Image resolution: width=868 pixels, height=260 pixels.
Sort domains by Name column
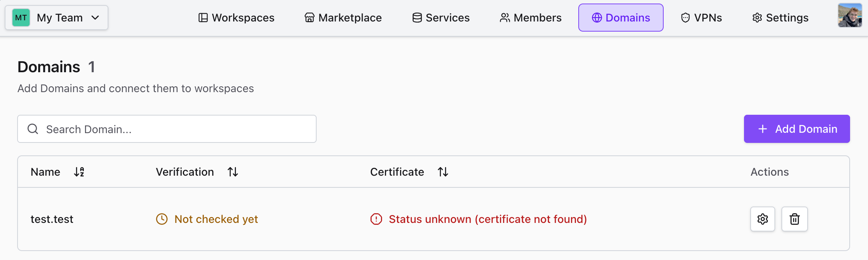[79, 172]
